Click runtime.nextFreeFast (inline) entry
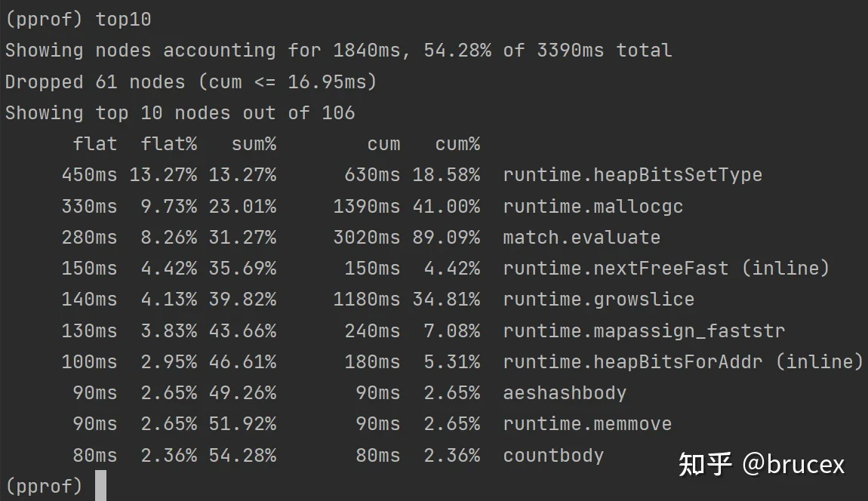This screenshot has width=868, height=501. [666, 268]
